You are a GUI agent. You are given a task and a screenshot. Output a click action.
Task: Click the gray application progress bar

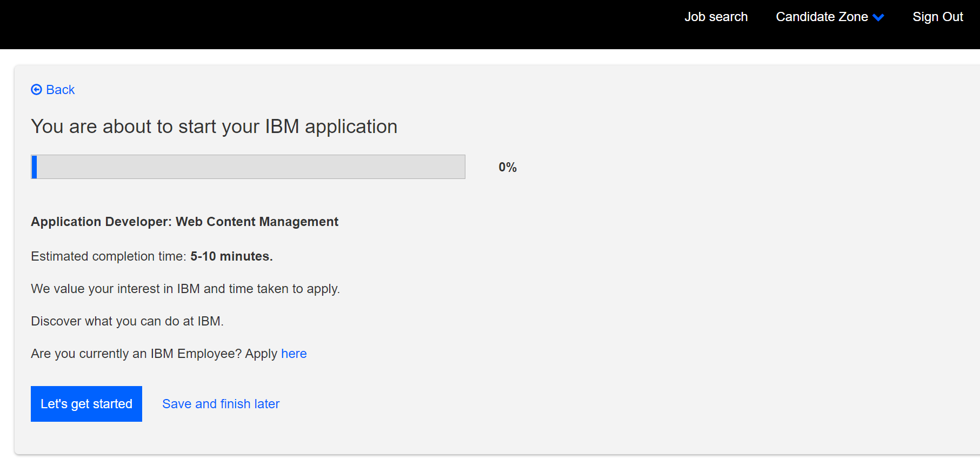click(x=249, y=167)
